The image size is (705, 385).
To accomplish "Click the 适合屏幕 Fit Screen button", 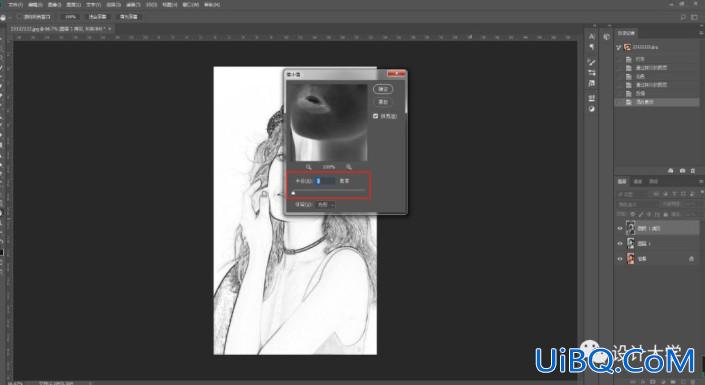I will coord(97,17).
